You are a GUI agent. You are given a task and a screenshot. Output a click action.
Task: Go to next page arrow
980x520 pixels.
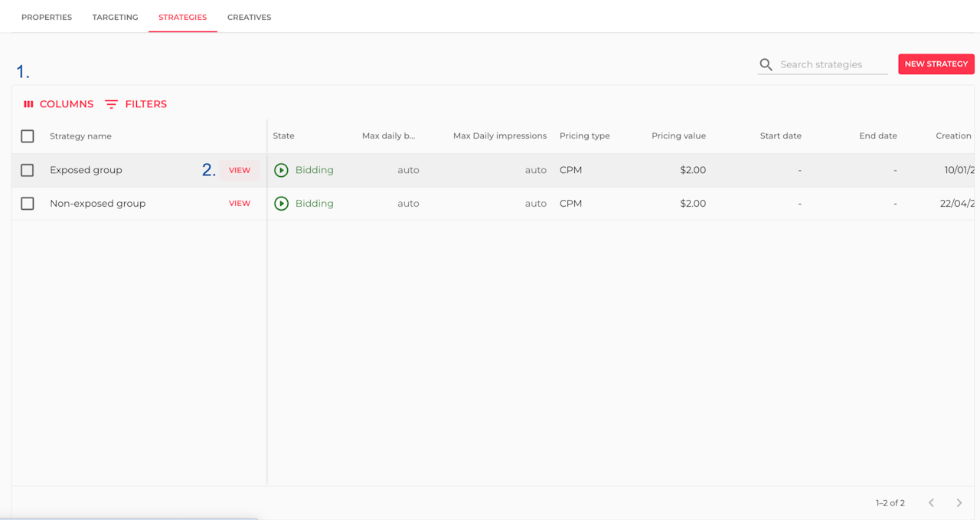[959, 503]
